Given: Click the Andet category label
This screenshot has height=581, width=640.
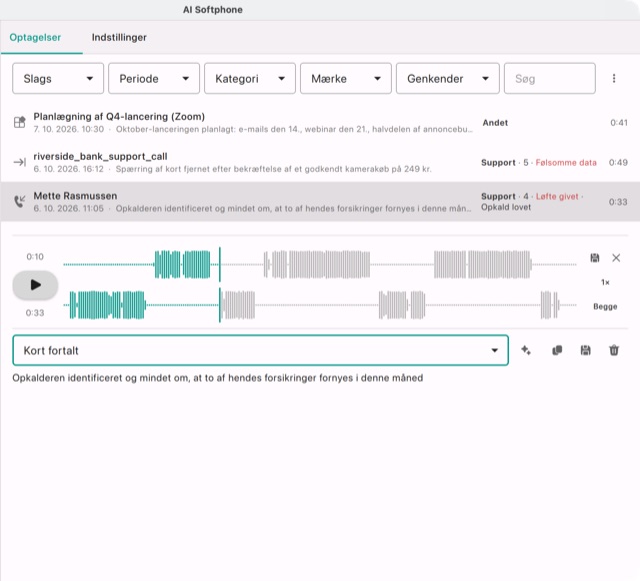Looking at the screenshot, I should click(x=495, y=122).
